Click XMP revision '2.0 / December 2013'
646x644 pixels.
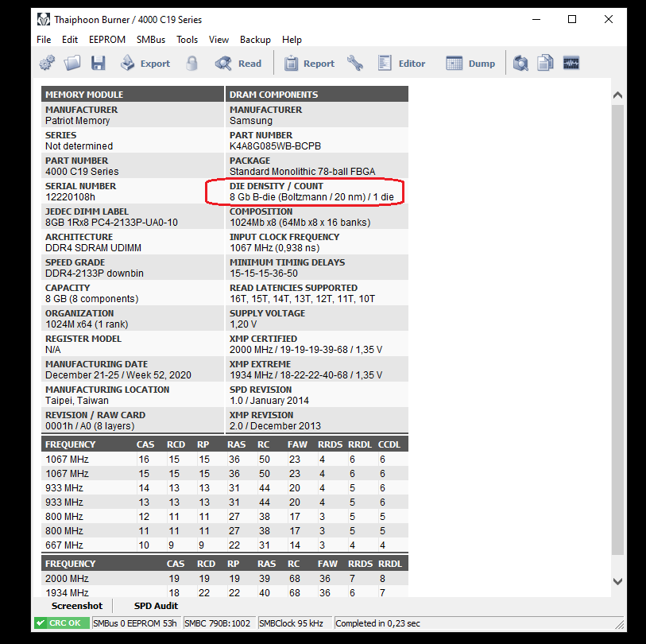tap(275, 426)
